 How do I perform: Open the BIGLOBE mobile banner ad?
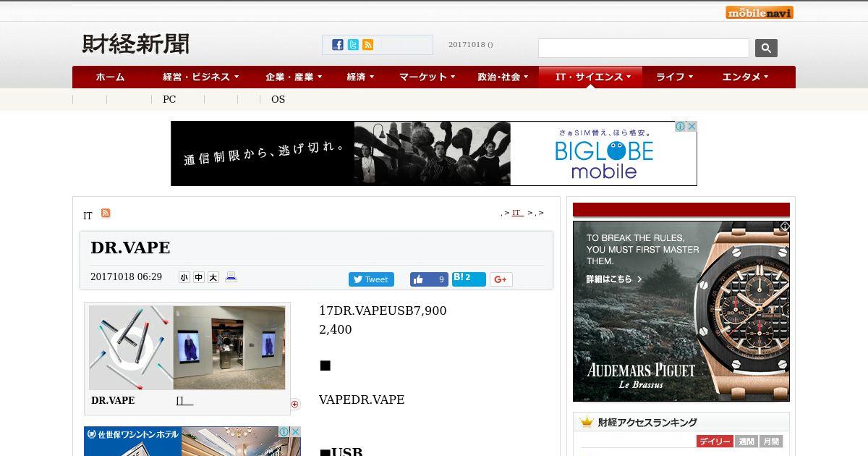pyautogui.click(x=433, y=153)
